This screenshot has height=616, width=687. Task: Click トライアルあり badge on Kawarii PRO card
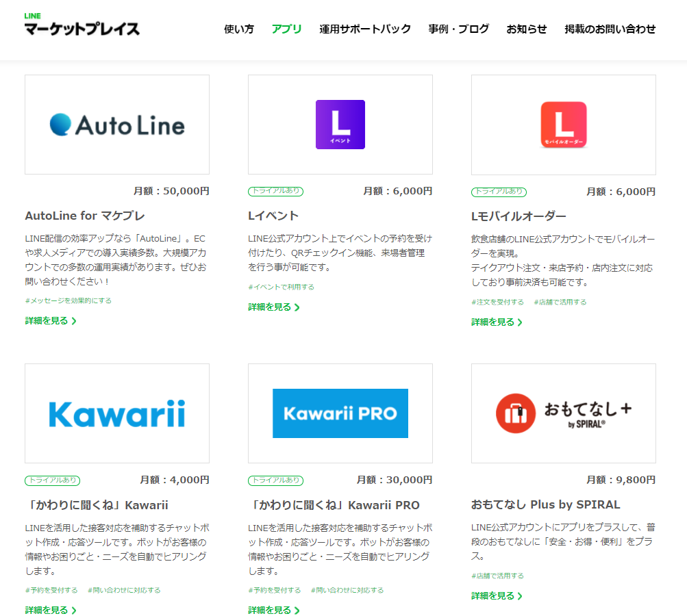275,480
